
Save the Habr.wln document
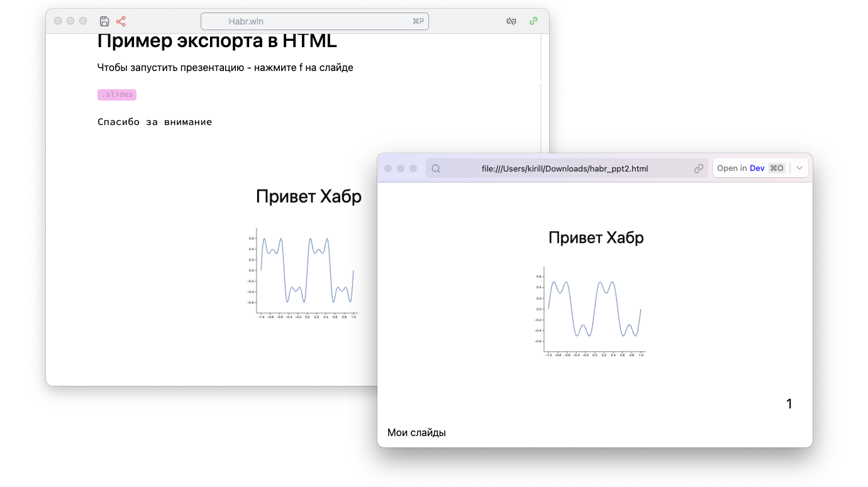point(104,21)
